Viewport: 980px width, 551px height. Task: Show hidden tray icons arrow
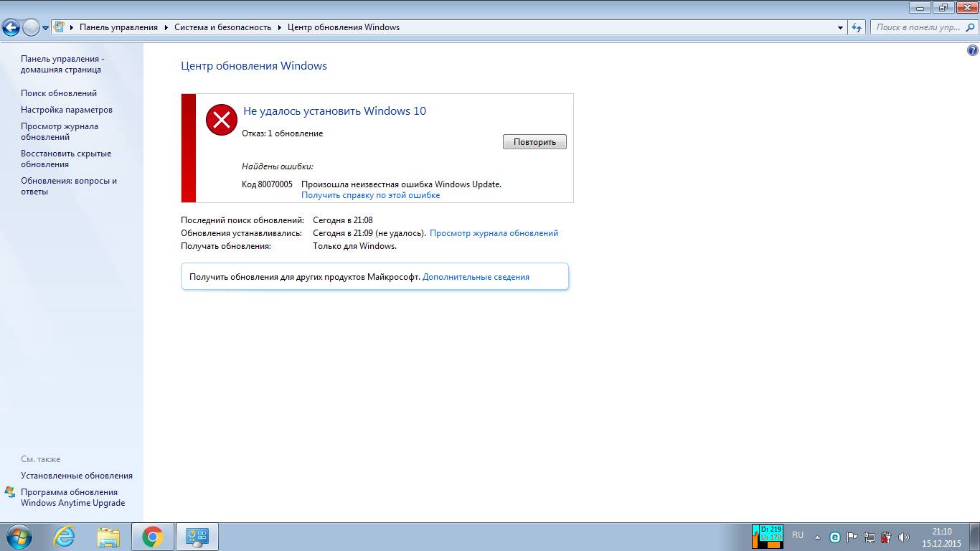tap(817, 537)
